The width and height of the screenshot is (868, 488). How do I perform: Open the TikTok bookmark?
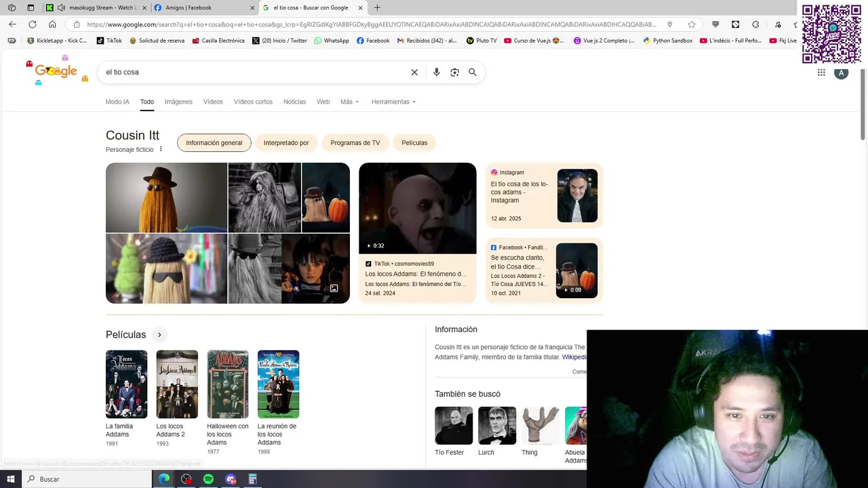(x=109, y=41)
